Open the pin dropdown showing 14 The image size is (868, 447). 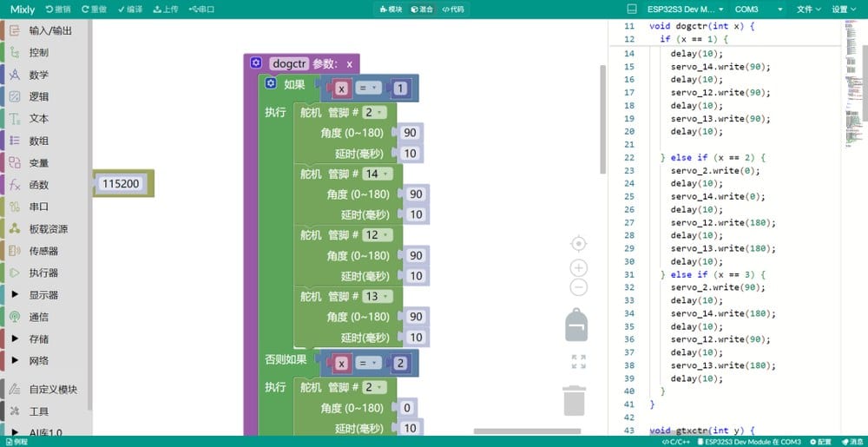pyautogui.click(x=377, y=174)
